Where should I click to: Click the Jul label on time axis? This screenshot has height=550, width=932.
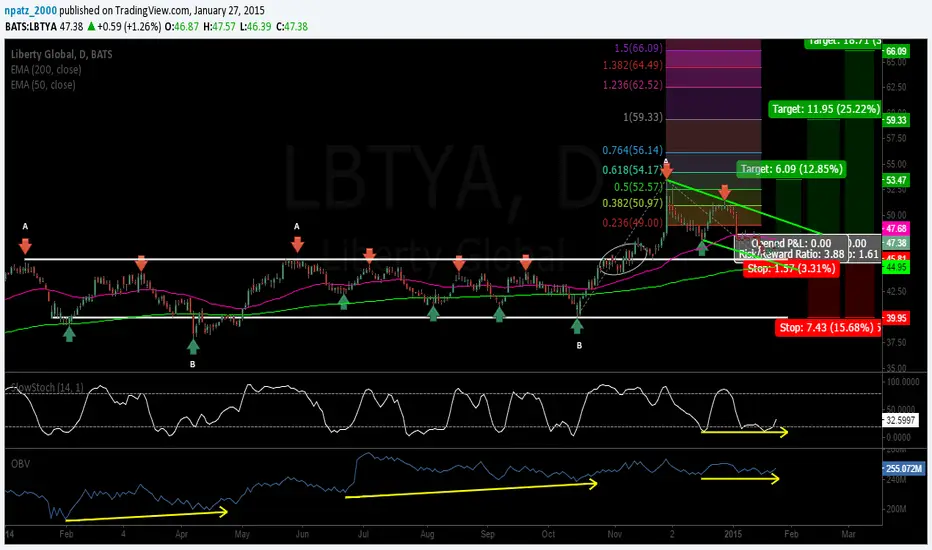coord(363,534)
